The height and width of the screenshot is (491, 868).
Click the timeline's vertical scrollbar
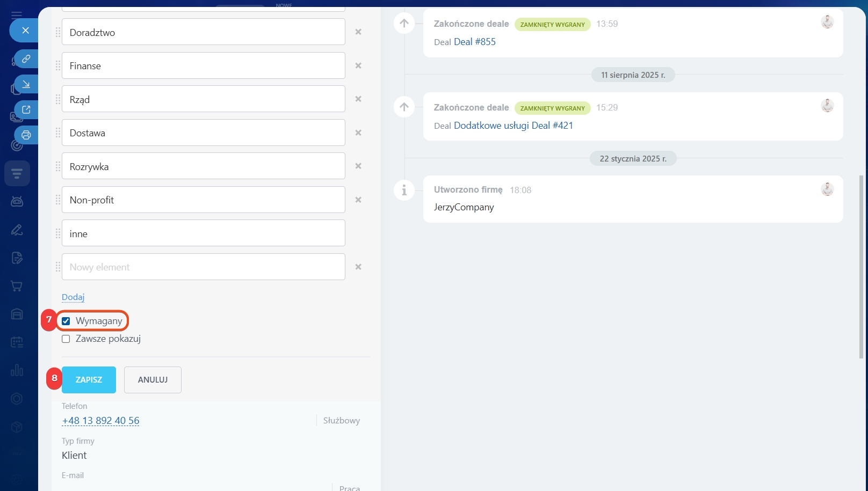(862, 267)
